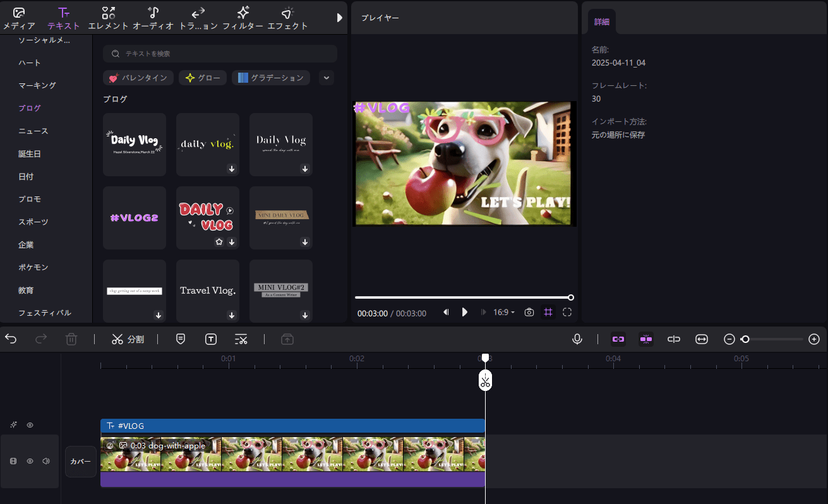This screenshot has height=504, width=828.
Task: Favorite the DAILY VLOG template with star
Action: coord(219,242)
